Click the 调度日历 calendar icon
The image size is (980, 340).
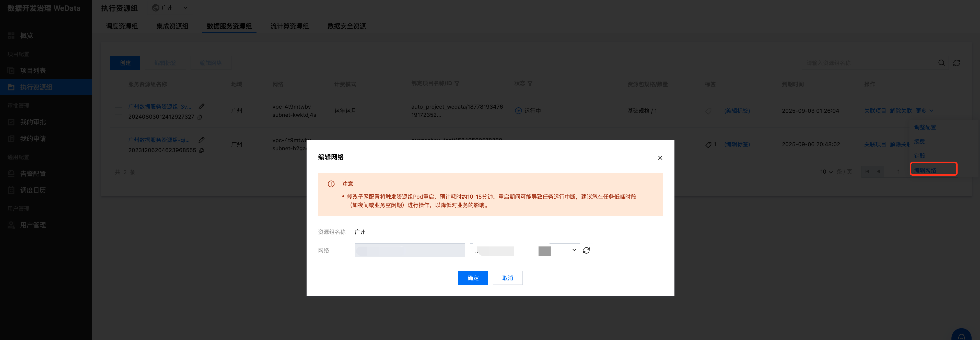pyautogui.click(x=11, y=190)
